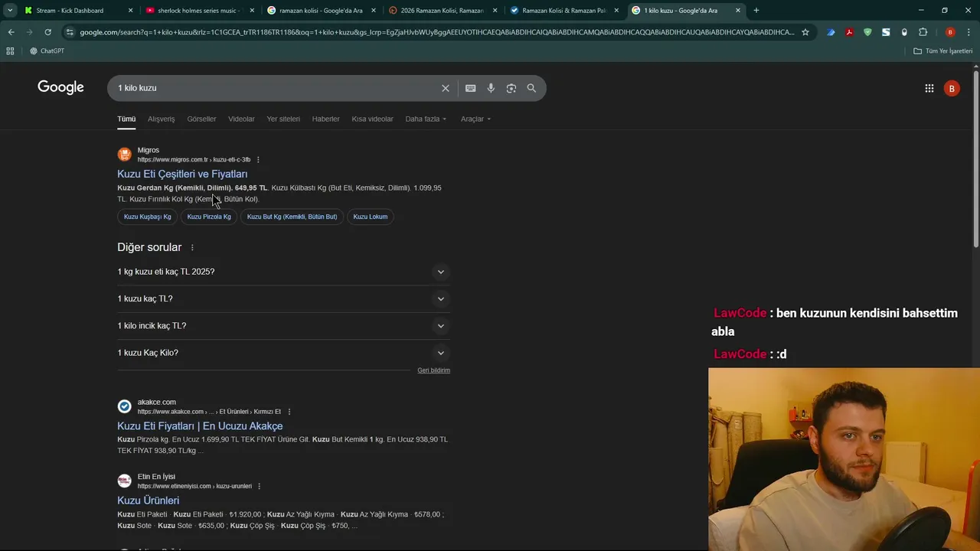The image size is (980, 551).
Task: Open the first blue extension icon
Action: [831, 32]
